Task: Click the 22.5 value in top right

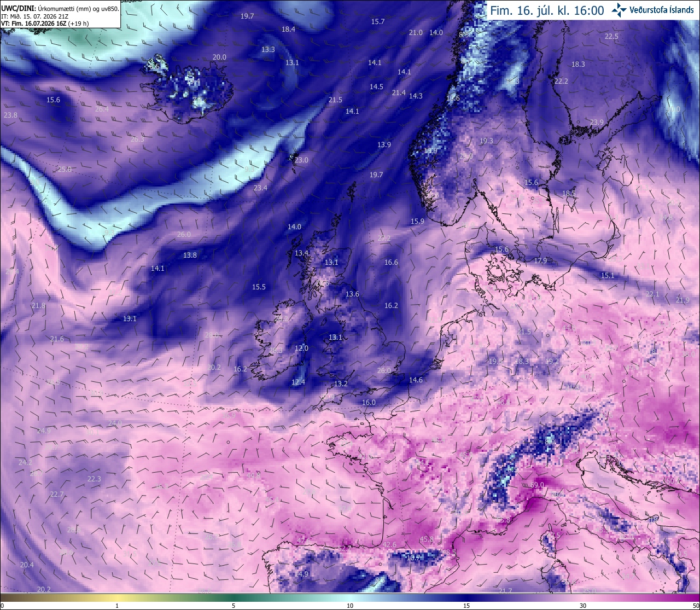Action: (x=611, y=37)
